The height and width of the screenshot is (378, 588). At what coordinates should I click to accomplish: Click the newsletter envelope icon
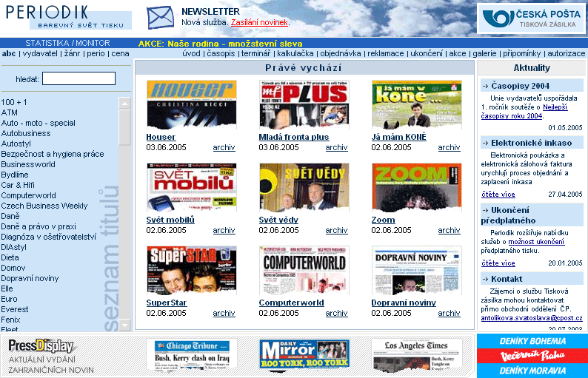pos(158,17)
